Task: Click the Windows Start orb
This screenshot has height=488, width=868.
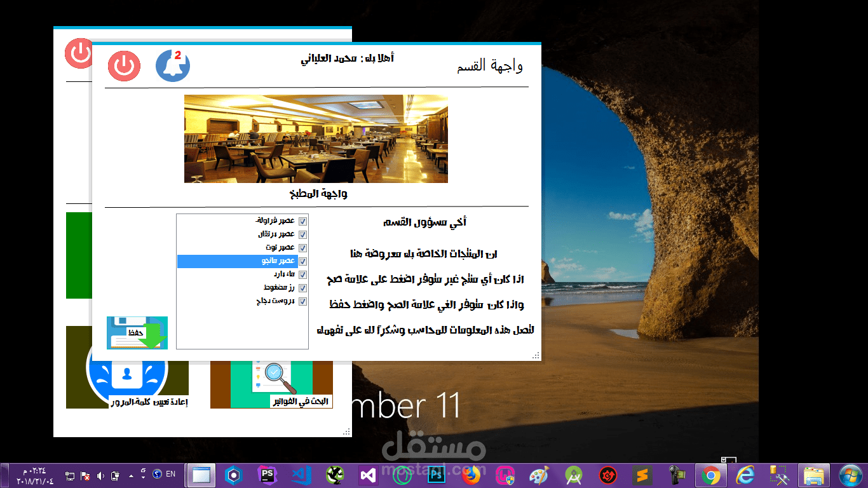Action: (850, 475)
